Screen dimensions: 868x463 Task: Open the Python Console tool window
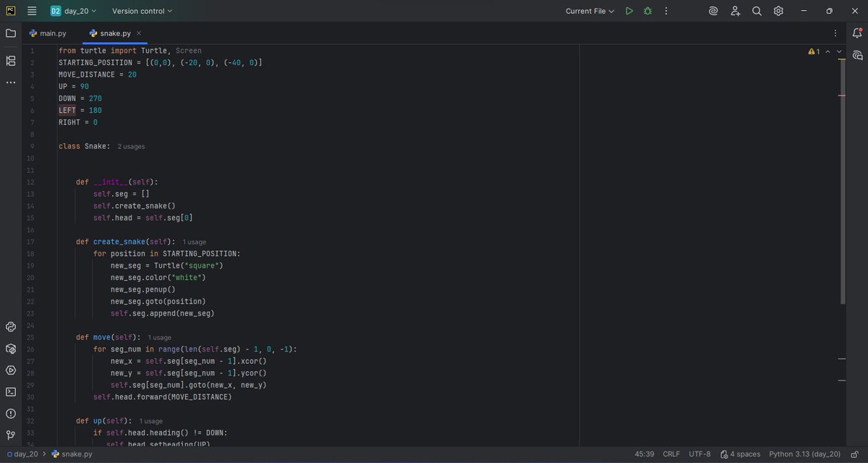pyautogui.click(x=10, y=327)
